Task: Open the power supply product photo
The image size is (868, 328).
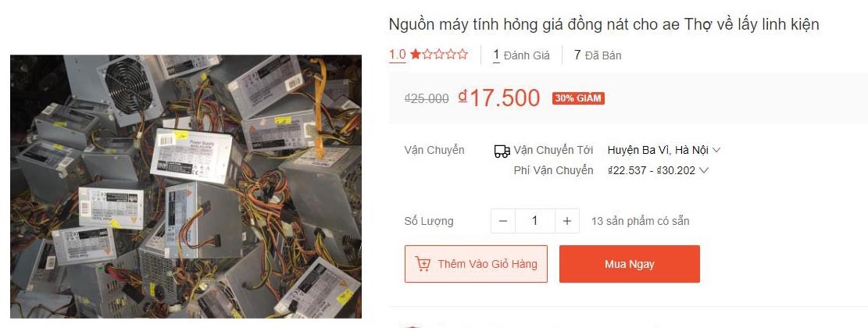Action: (x=185, y=187)
